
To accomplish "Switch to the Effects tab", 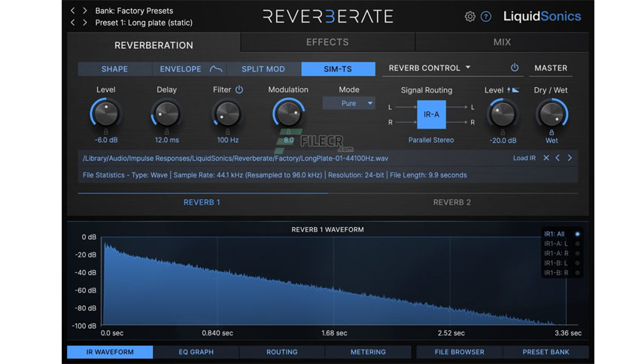I will pos(327,42).
